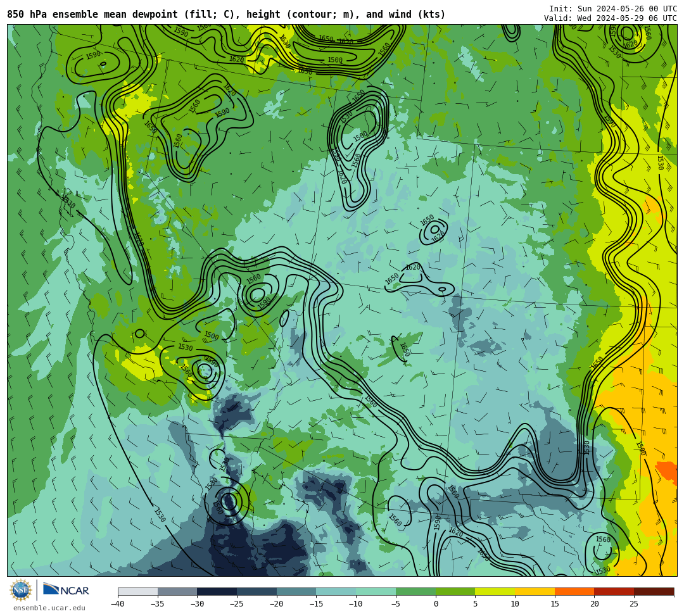
Task: Click the '25' colorbar tick label
Action: [634, 604]
